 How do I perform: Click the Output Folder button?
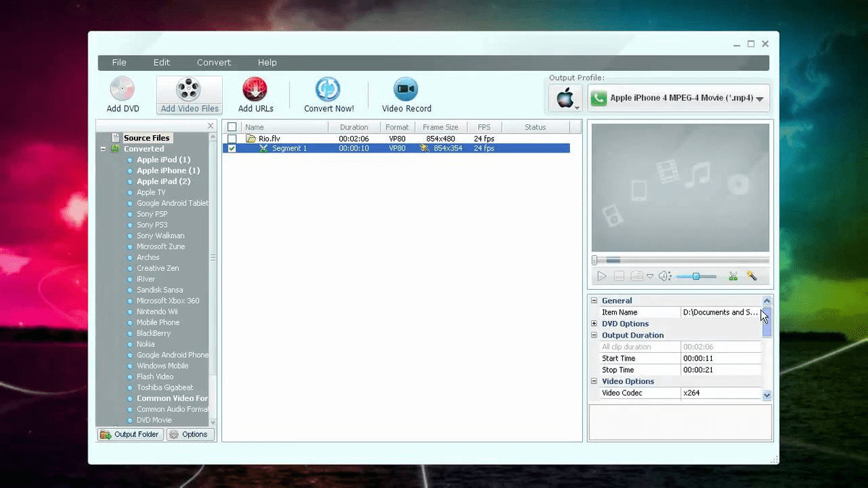129,434
